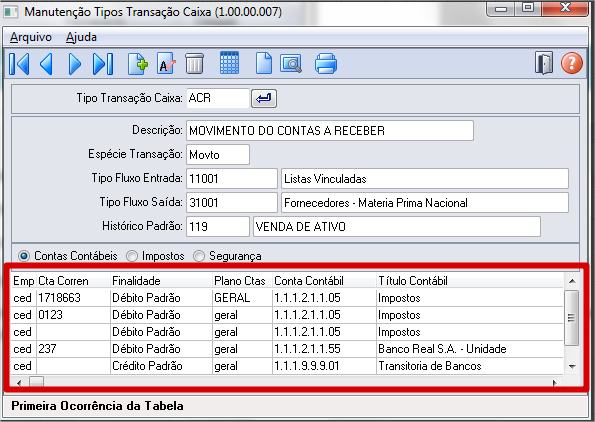
Task: Click Tipo Fluxo Saída code 31001
Action: pyautogui.click(x=232, y=202)
